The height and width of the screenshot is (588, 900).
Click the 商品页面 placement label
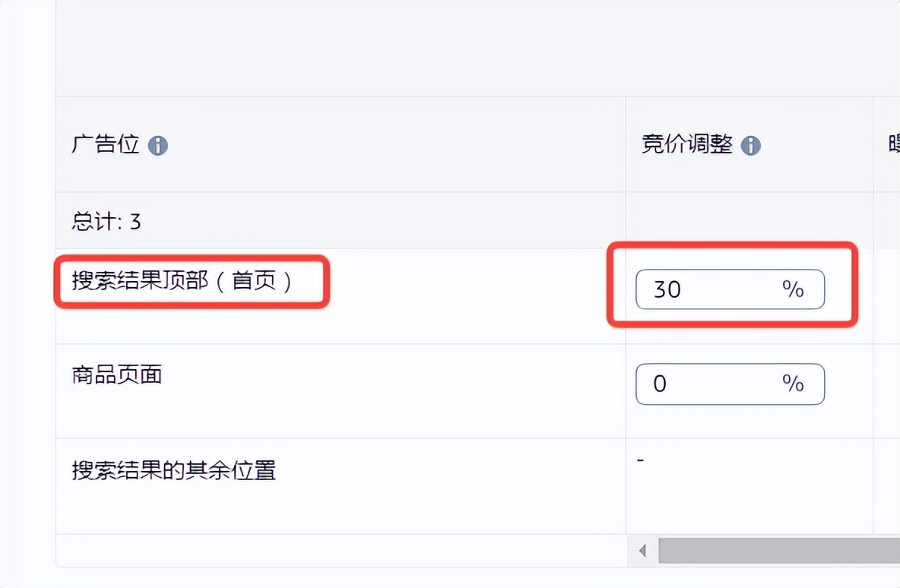(117, 375)
